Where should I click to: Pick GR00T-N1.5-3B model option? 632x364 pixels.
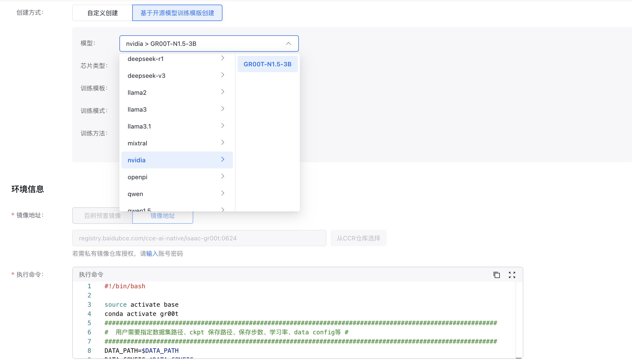[x=268, y=64]
